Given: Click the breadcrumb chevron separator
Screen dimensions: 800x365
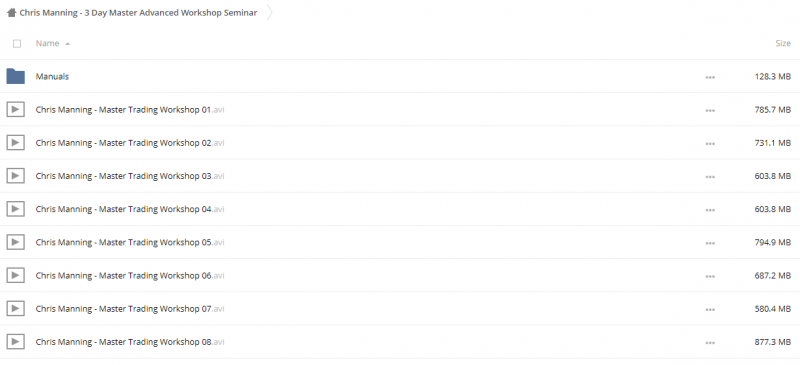Looking at the screenshot, I should [x=269, y=13].
